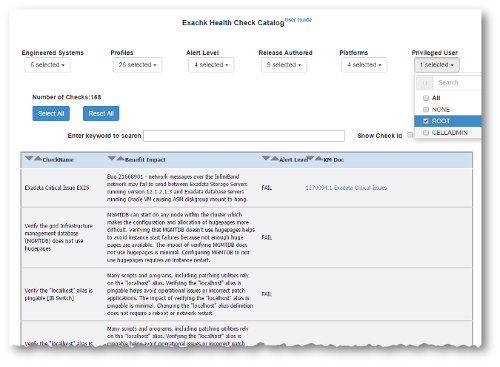The width and height of the screenshot is (500, 367).
Task: Sort Alert Level column descending arrow
Action: [x=266, y=158]
